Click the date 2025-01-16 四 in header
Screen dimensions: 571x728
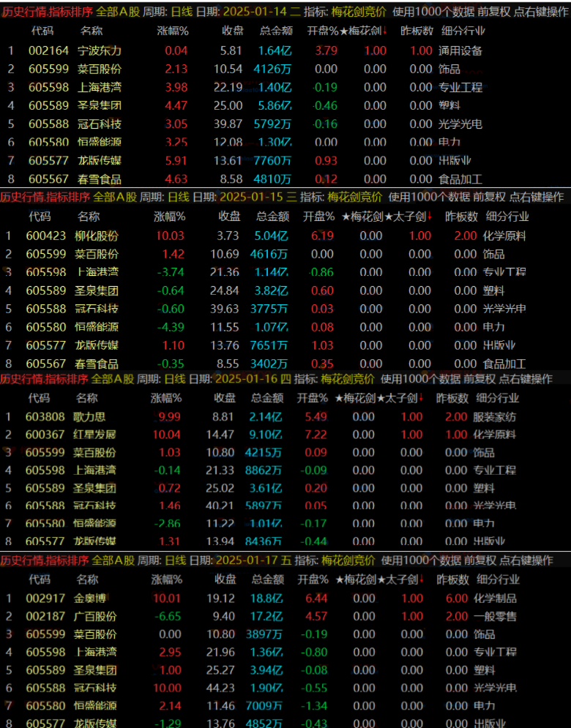click(x=253, y=379)
